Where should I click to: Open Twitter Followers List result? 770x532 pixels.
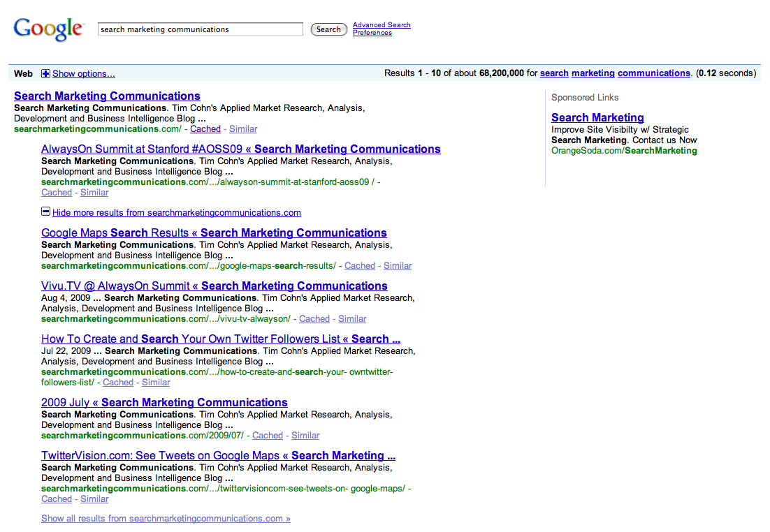220,339
